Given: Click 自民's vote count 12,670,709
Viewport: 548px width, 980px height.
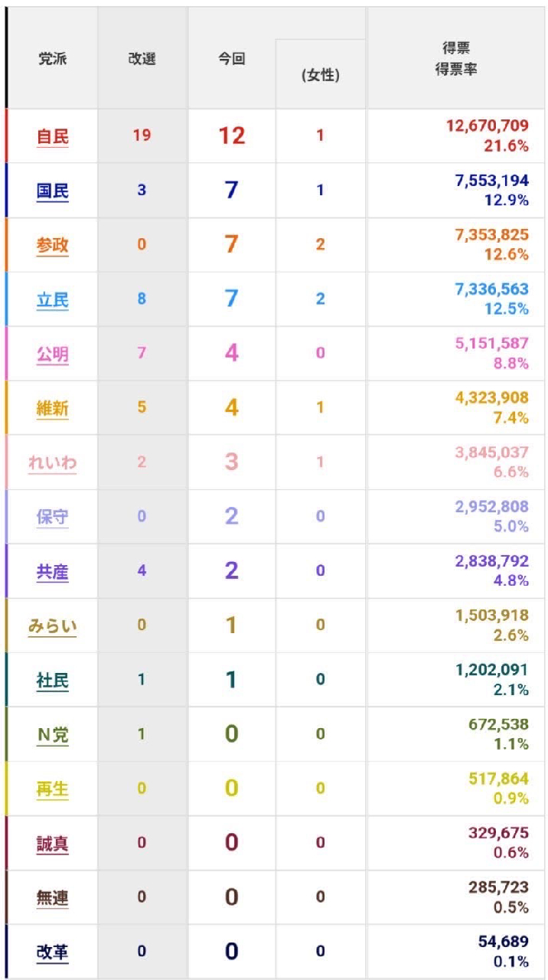Looking at the screenshot, I should click(488, 126).
